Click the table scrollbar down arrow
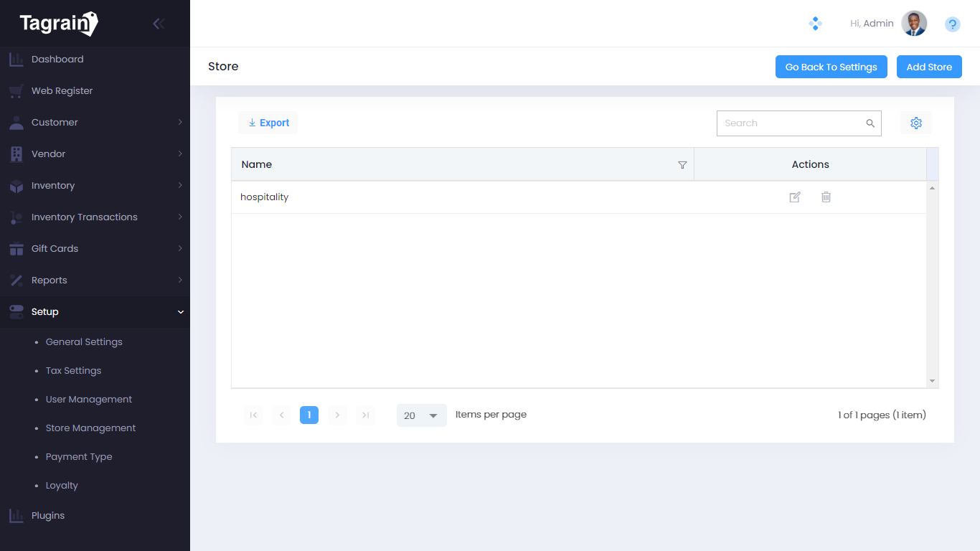Image resolution: width=980 pixels, height=551 pixels. pos(932,381)
